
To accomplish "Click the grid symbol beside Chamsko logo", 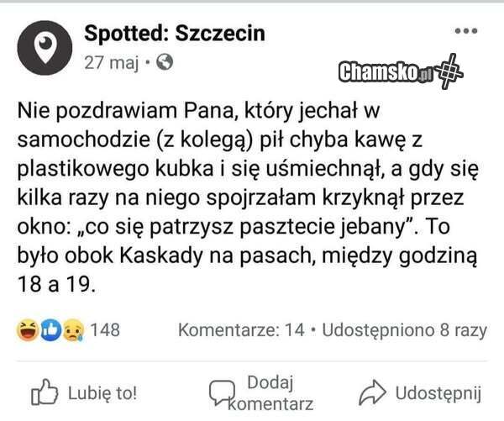I will [451, 71].
